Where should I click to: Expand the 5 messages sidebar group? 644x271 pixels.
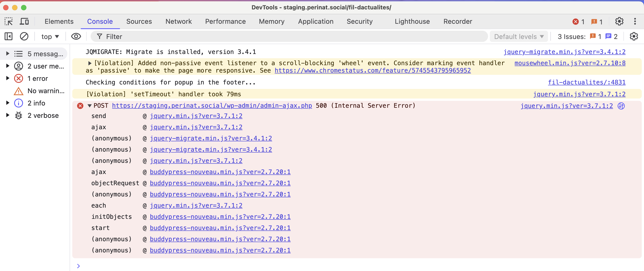pos(8,54)
